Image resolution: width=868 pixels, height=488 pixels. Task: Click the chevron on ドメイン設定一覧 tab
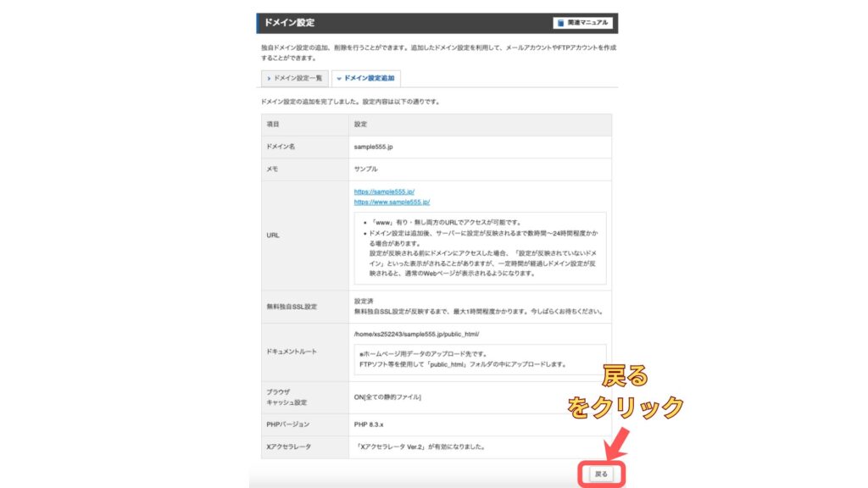pyautogui.click(x=269, y=78)
